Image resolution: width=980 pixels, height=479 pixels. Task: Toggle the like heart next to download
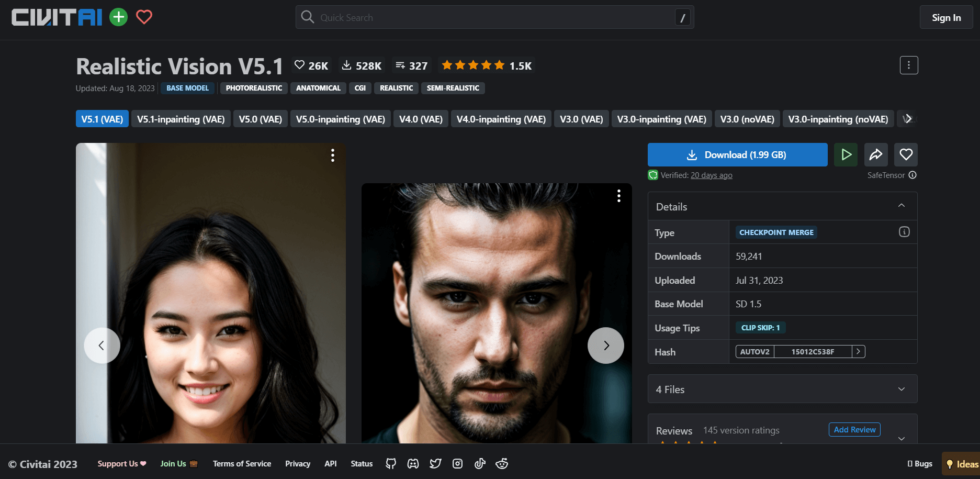(x=906, y=155)
